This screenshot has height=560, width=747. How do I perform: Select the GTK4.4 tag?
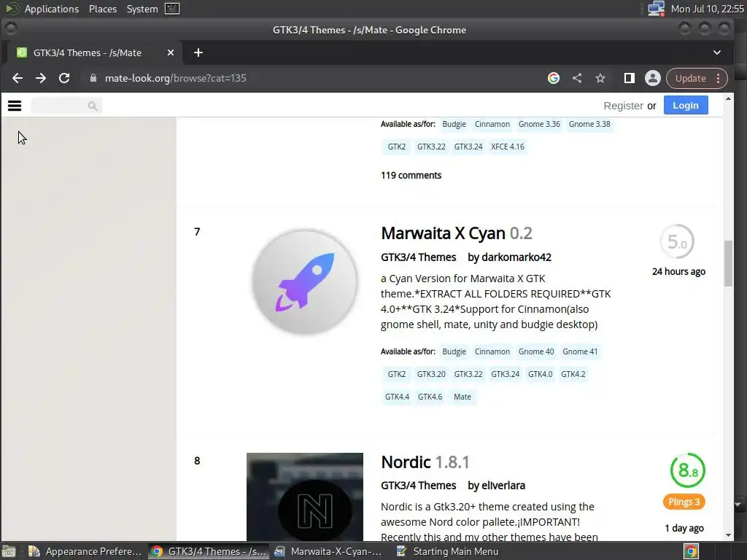coord(397,397)
